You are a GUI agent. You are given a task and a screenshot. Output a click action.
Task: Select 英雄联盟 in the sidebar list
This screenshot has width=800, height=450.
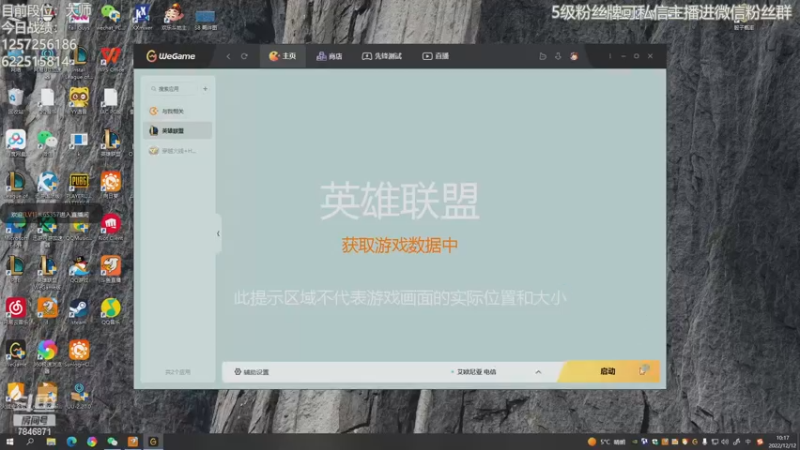click(x=178, y=131)
